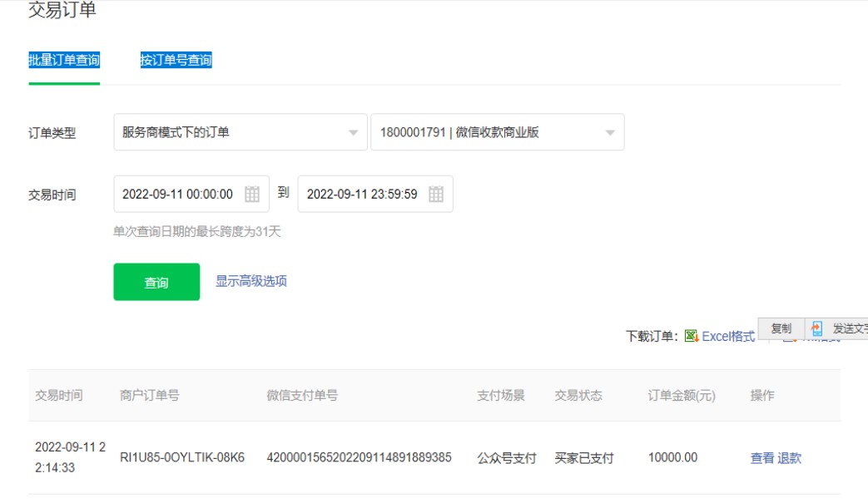Screen dimensions: 868x503
Task: Expand the merchant 1800001791 dropdown arrow
Action: [610, 133]
